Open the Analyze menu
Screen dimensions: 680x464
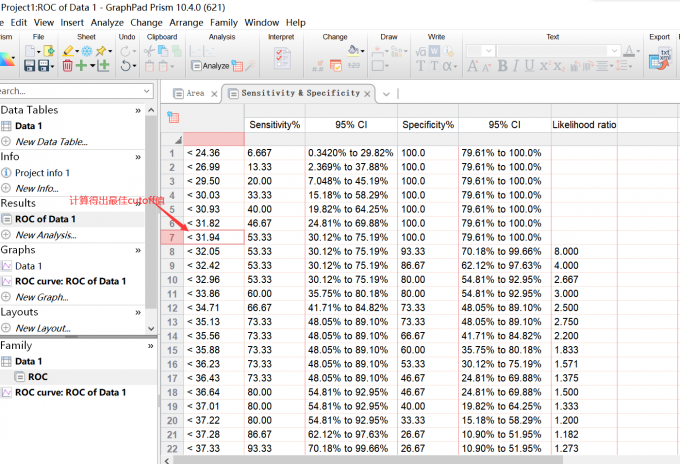pyautogui.click(x=107, y=23)
